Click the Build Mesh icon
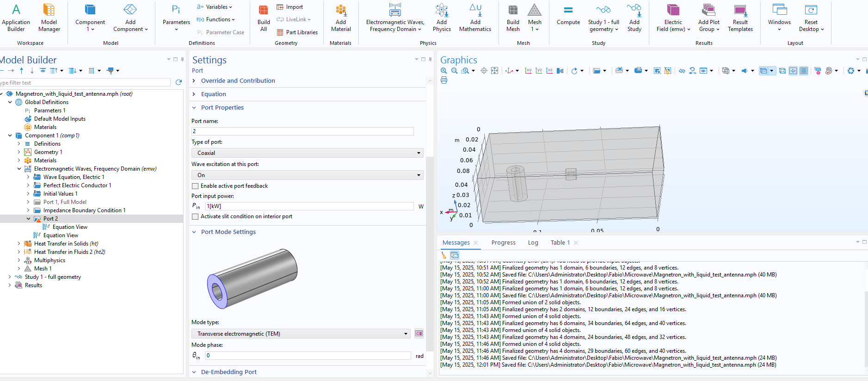Image resolution: width=868 pixels, height=381 pixels. point(513,17)
